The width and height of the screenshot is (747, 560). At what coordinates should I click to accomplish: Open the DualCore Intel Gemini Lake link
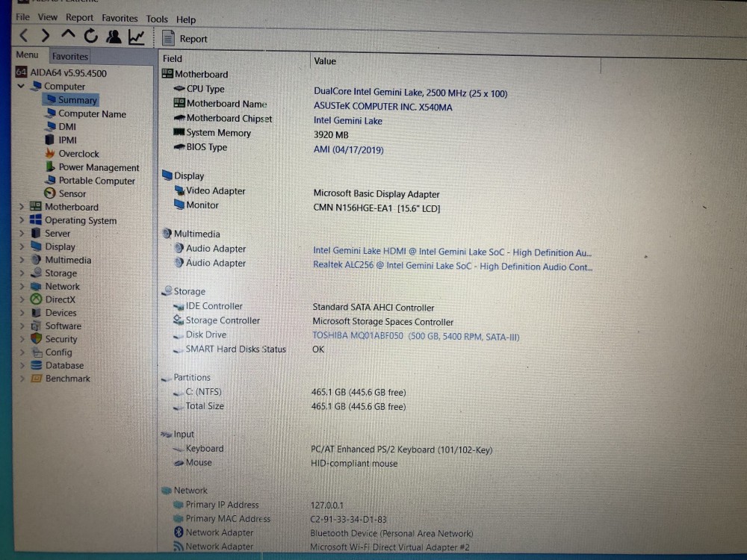(410, 93)
